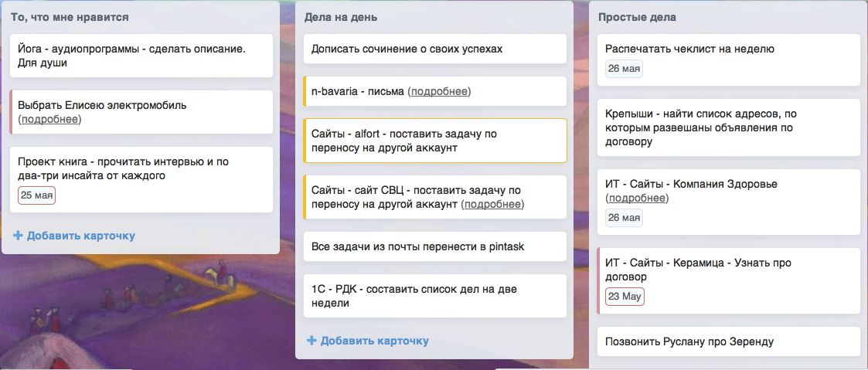Open «подробнее» on сайт СВЦ card
868x370 pixels.
(x=492, y=205)
